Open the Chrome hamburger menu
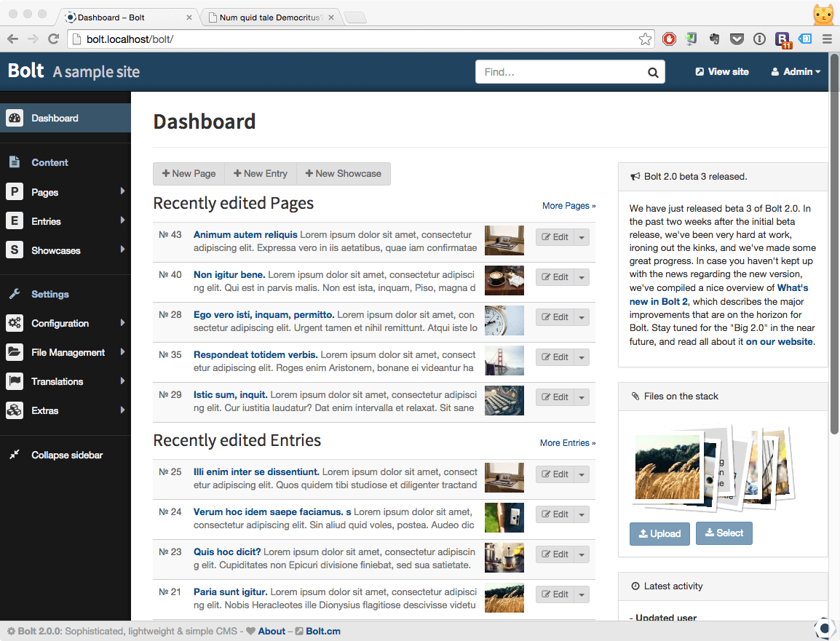Image resolution: width=840 pixels, height=641 pixels. point(827,39)
